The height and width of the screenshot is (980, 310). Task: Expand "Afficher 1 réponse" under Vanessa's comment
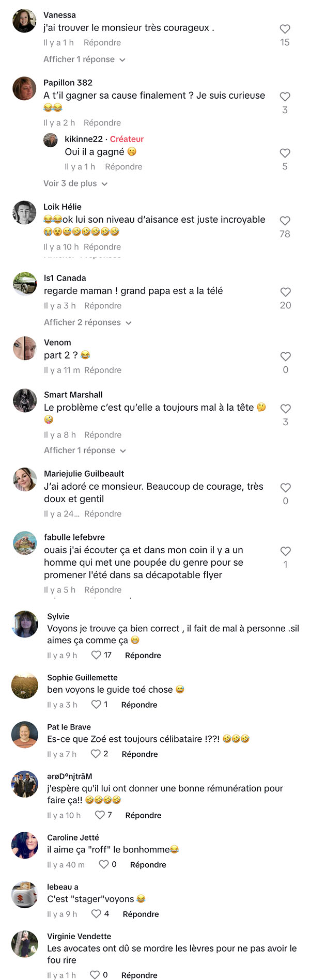pos(84,59)
